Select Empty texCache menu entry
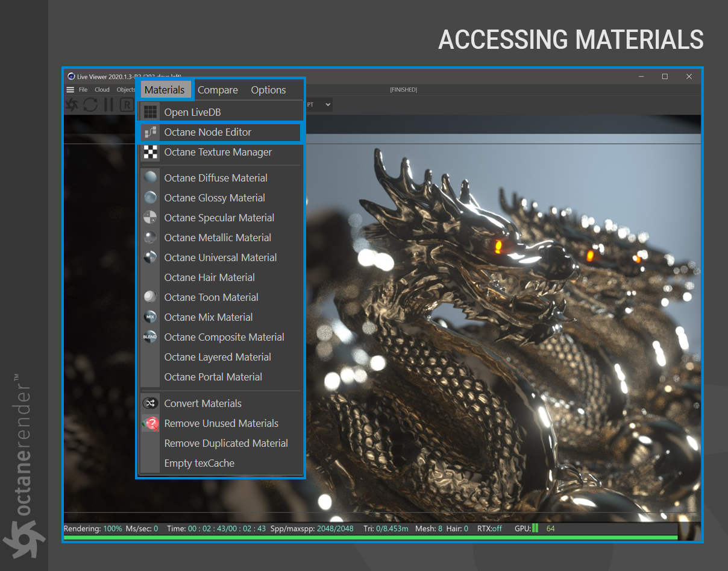 point(199,463)
